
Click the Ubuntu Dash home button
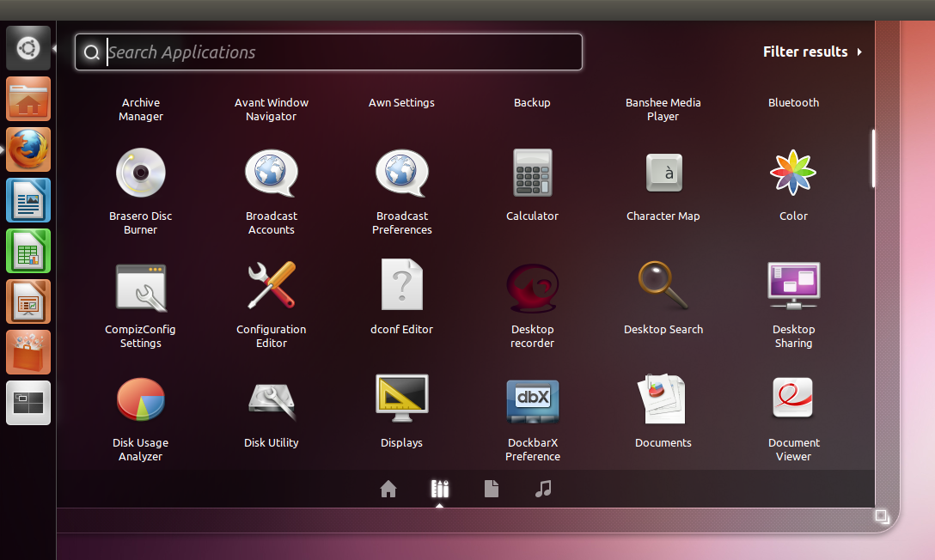coord(28,48)
